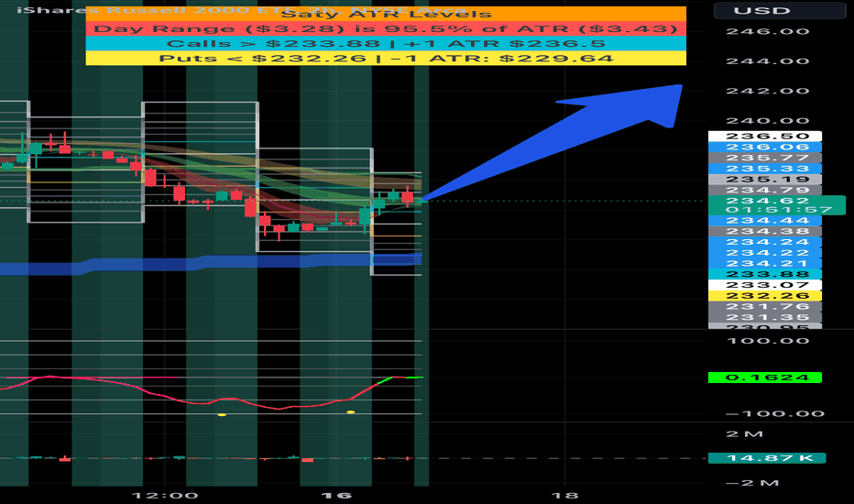Click the 234.79 gray price label
The image size is (854, 504).
point(765,191)
